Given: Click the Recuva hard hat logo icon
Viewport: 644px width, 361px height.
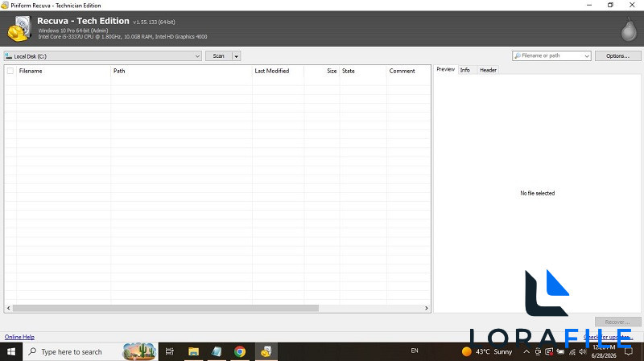Looking at the screenshot, I should 19,29.
